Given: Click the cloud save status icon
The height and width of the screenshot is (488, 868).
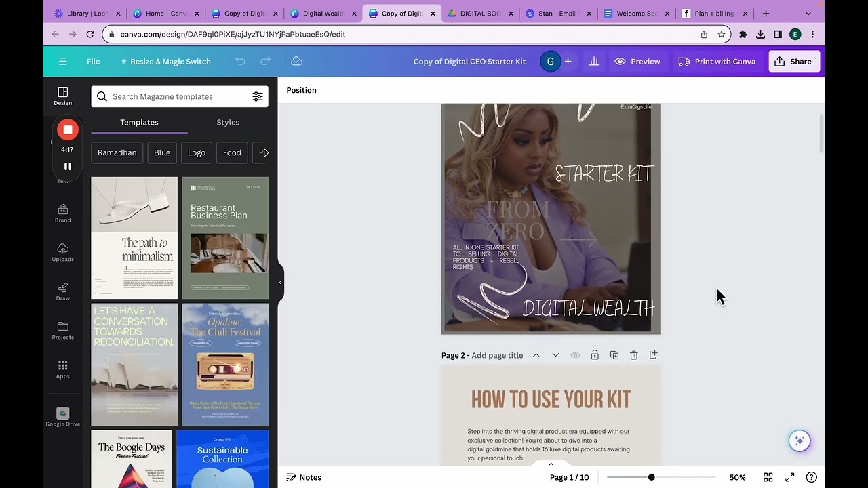Looking at the screenshot, I should [x=296, y=62].
